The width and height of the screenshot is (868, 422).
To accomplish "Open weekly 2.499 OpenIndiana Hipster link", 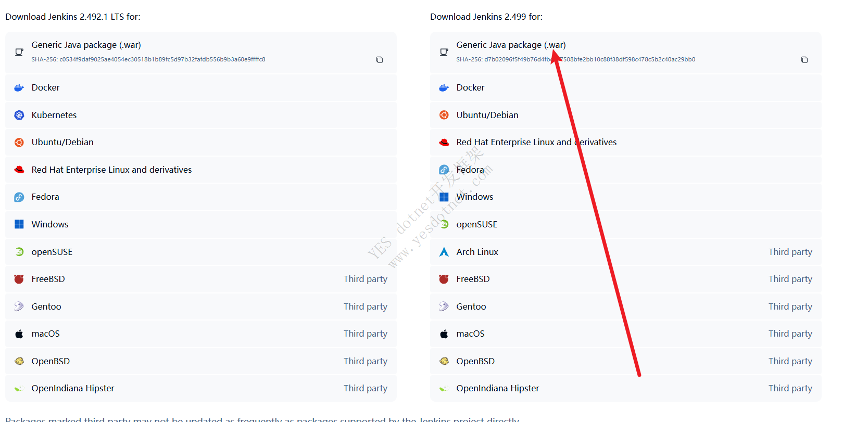I will tap(626, 388).
